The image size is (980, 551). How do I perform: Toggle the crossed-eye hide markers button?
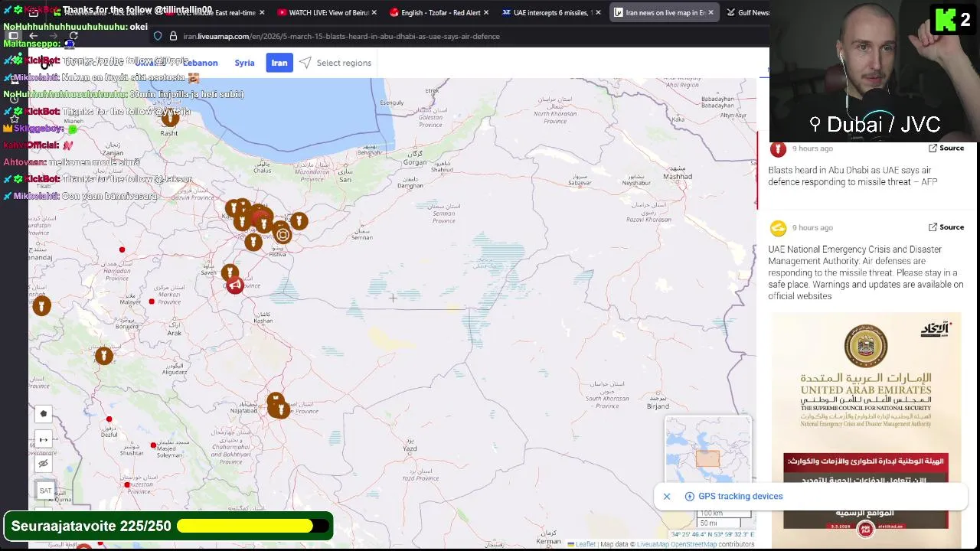44,464
